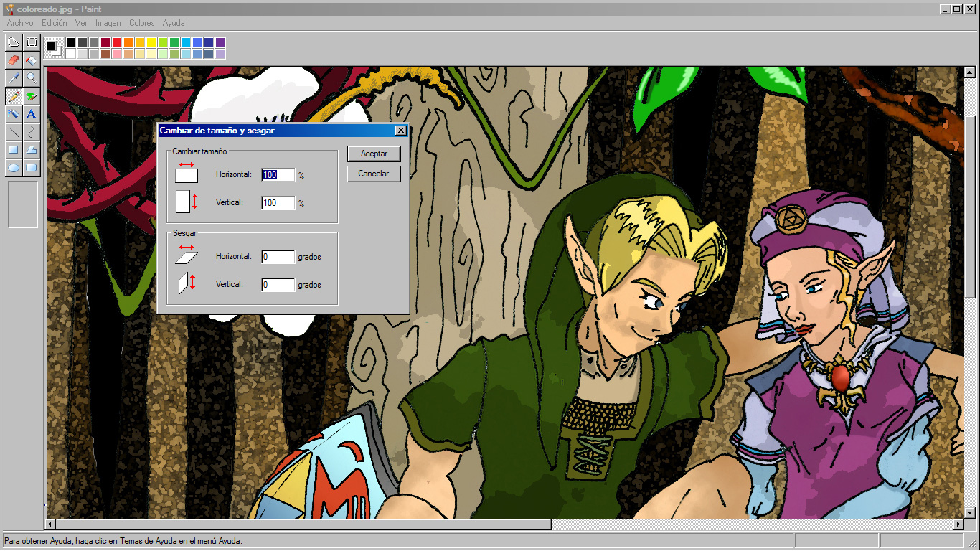
Task: Click the vertical scrollbar thumb
Action: tap(969, 208)
